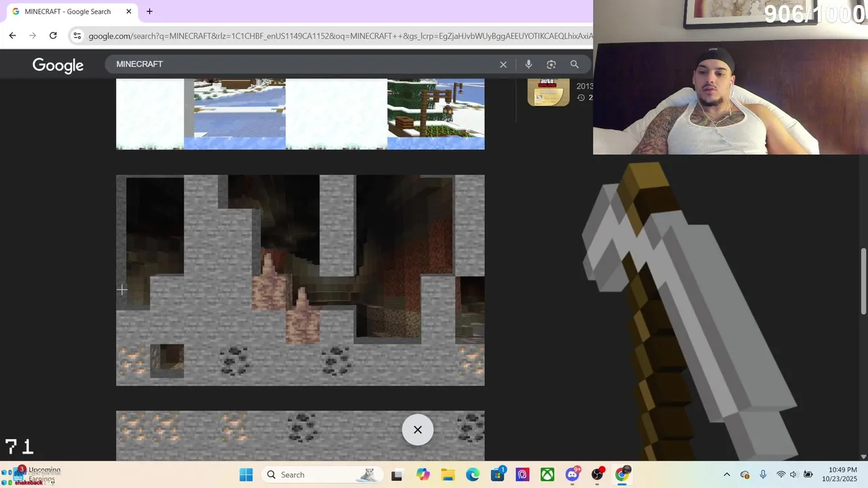Open Task View on the taskbar
This screenshot has width=868, height=488.
(x=397, y=474)
